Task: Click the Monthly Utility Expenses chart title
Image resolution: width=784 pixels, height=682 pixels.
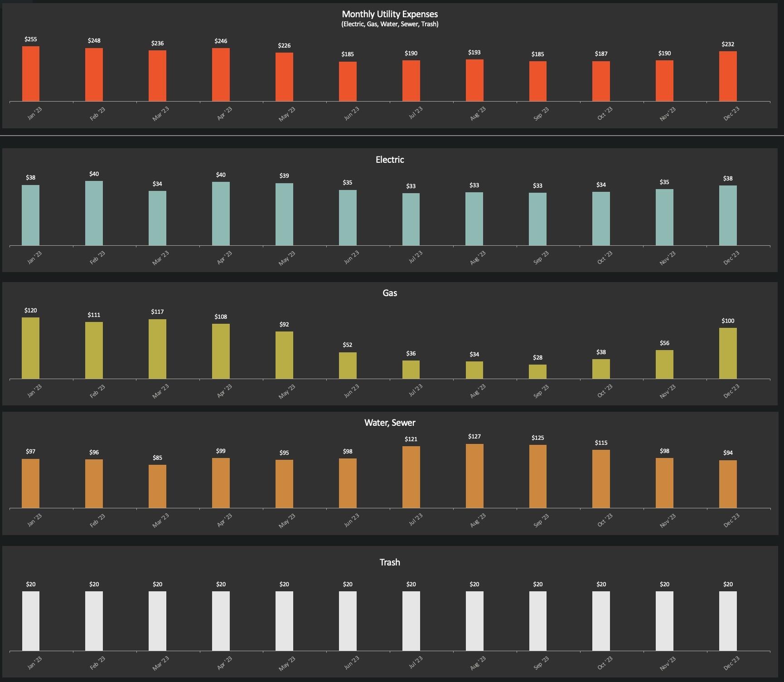Action: pos(390,14)
